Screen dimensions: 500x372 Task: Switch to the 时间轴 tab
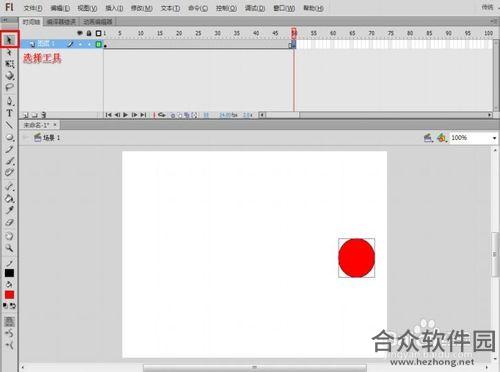[x=31, y=22]
